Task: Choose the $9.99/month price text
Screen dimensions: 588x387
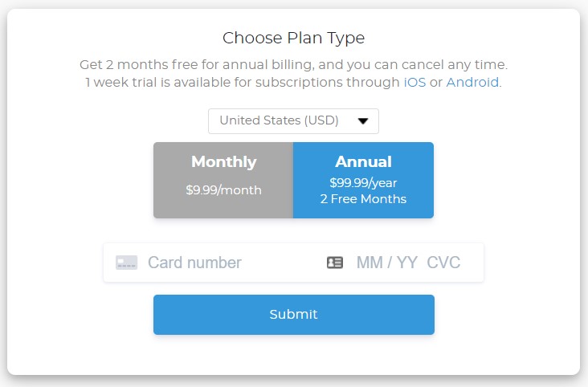Action: (223, 190)
